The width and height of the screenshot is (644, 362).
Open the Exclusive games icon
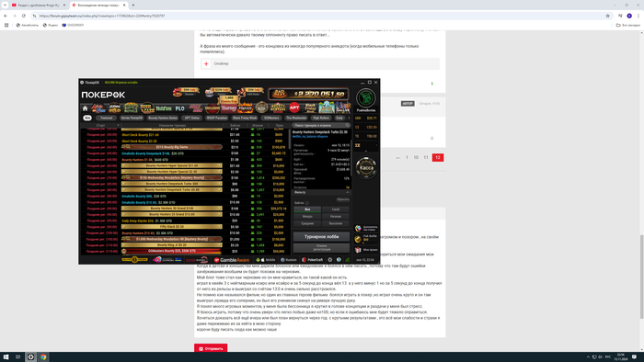(x=213, y=108)
